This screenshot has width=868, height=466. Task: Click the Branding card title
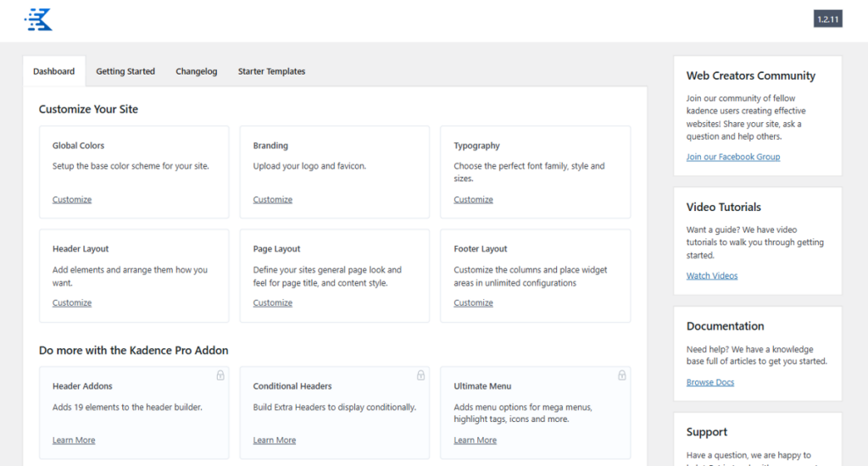coord(270,146)
